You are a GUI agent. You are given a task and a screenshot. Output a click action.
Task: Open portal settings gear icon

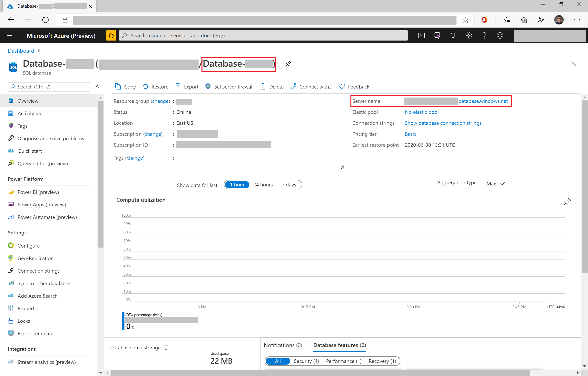(468, 36)
